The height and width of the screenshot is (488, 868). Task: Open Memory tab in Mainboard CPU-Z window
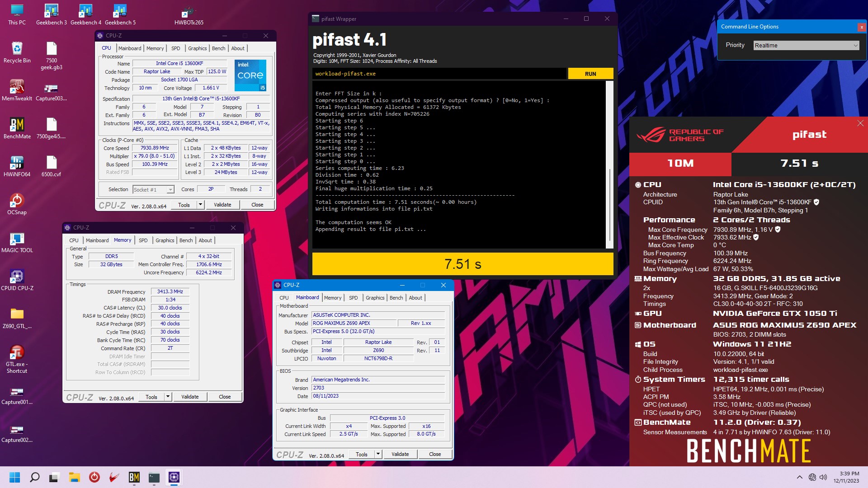333,298
